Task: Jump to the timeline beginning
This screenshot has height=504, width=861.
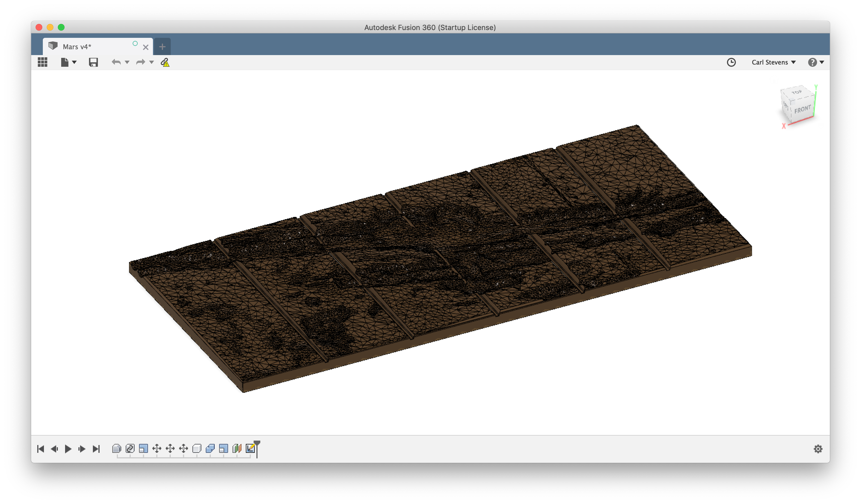Action: 41,449
